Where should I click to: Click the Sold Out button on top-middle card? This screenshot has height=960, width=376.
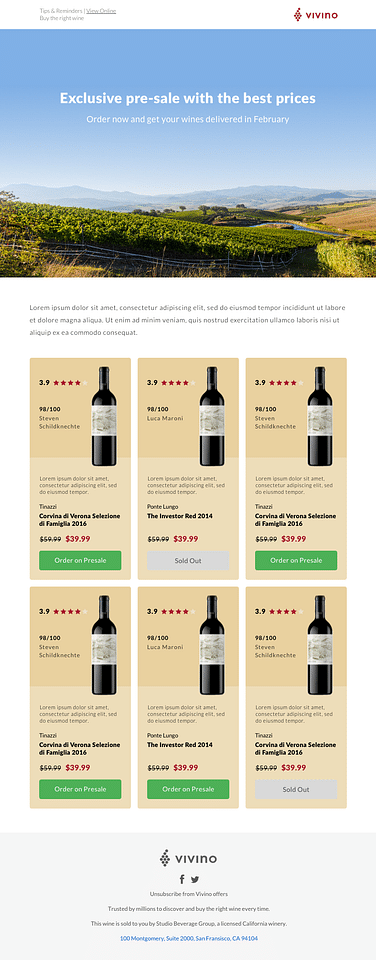[x=188, y=560]
